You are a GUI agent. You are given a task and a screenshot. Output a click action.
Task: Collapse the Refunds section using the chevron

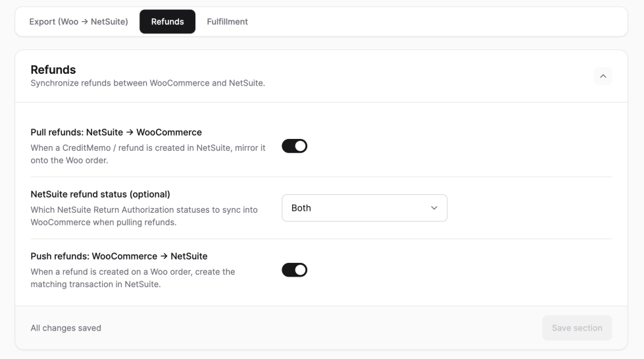point(603,76)
